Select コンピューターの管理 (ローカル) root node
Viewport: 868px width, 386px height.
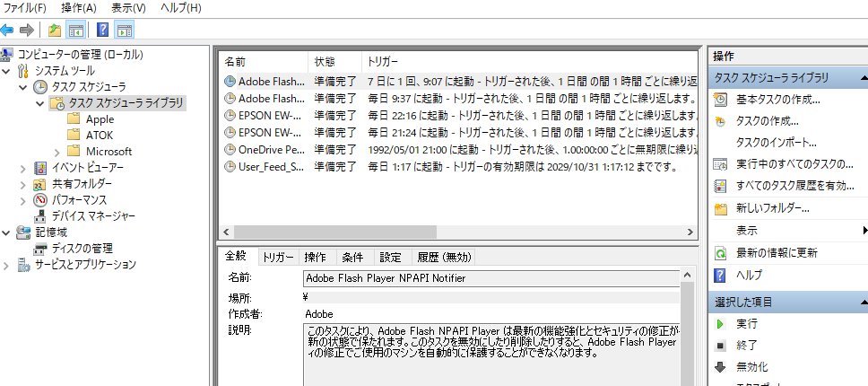coord(81,54)
